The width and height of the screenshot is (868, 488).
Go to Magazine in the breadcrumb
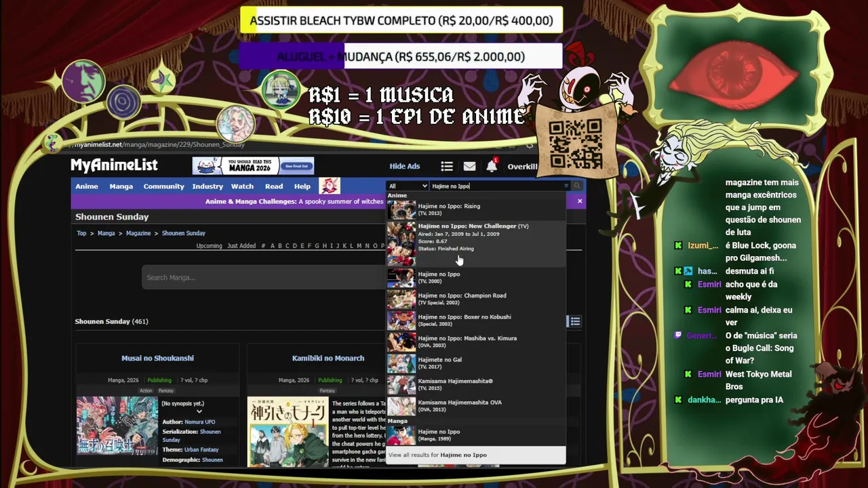(x=138, y=233)
